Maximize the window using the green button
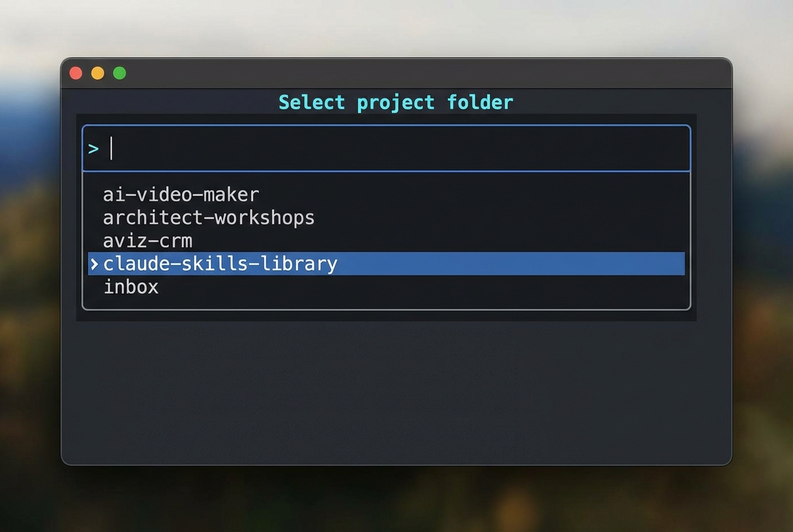 (119, 73)
